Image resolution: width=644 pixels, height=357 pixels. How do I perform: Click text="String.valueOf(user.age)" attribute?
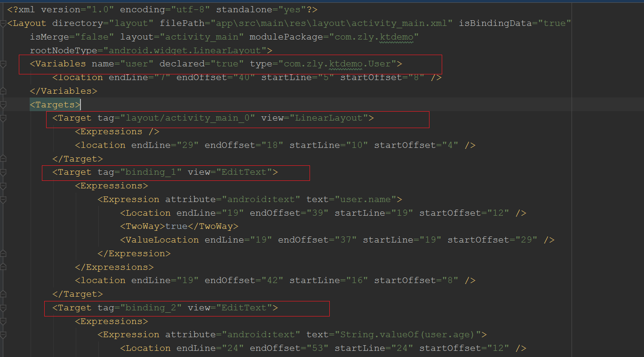tap(394, 334)
